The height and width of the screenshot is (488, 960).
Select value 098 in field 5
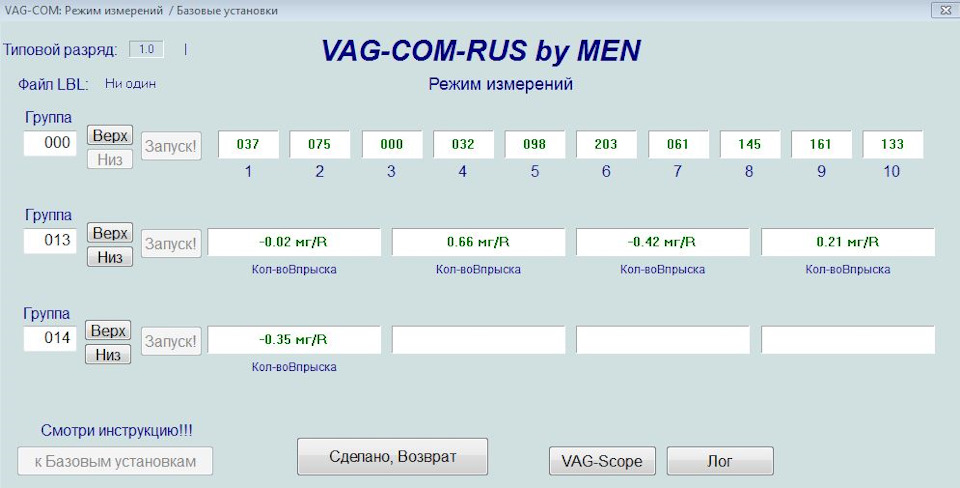pyautogui.click(x=534, y=145)
